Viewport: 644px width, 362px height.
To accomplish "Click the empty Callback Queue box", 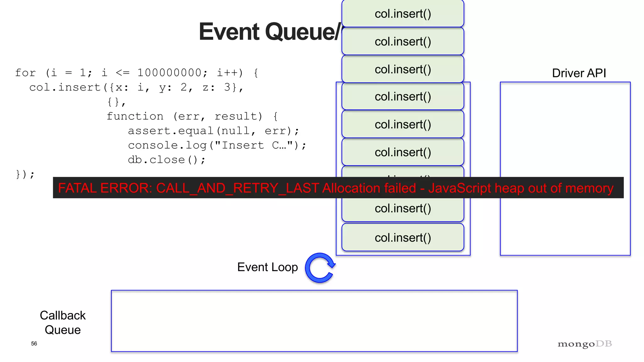I will (x=314, y=321).
